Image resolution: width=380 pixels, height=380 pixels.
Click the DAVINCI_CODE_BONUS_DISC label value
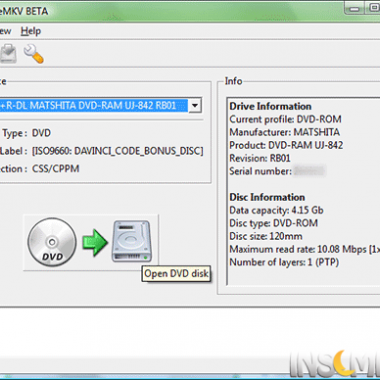118,151
